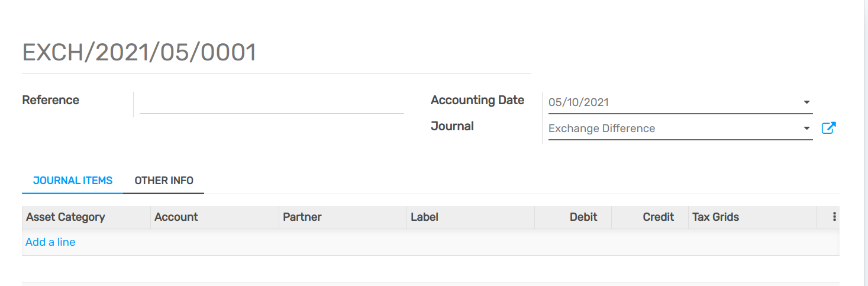Open the optional columns kebab menu
868x286 pixels.
[834, 217]
